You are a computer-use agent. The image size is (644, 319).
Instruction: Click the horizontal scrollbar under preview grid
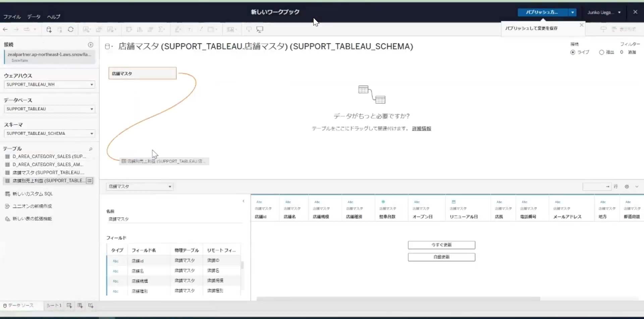pos(398,299)
